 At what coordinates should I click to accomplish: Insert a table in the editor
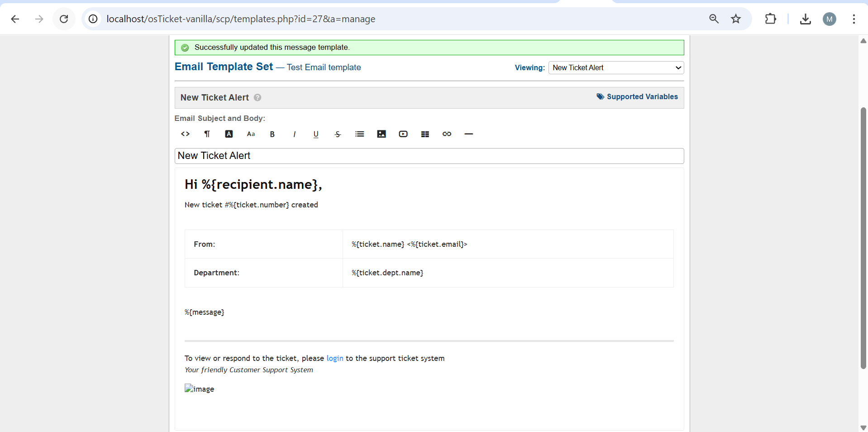425,134
